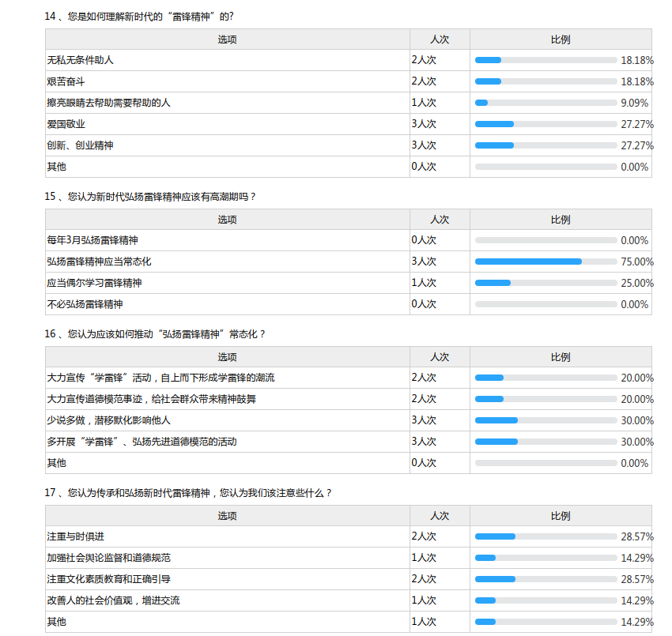
Task: Select the 9.09% progress bar in question 14
Action: (546, 103)
